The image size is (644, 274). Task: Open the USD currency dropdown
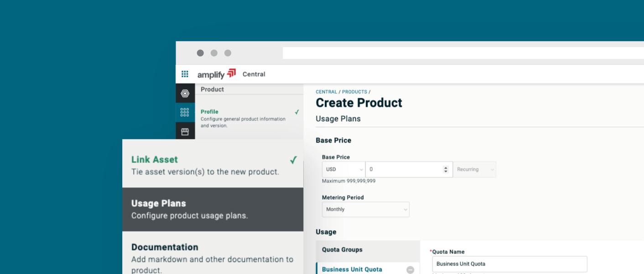coord(343,169)
